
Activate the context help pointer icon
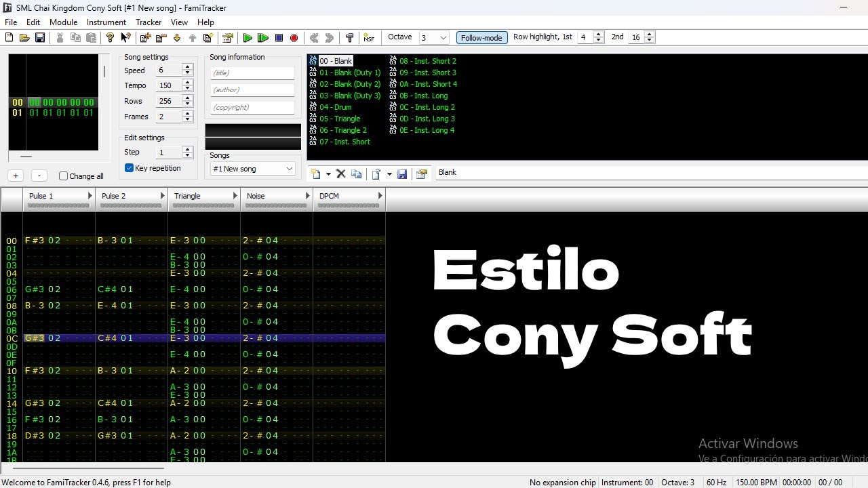125,38
